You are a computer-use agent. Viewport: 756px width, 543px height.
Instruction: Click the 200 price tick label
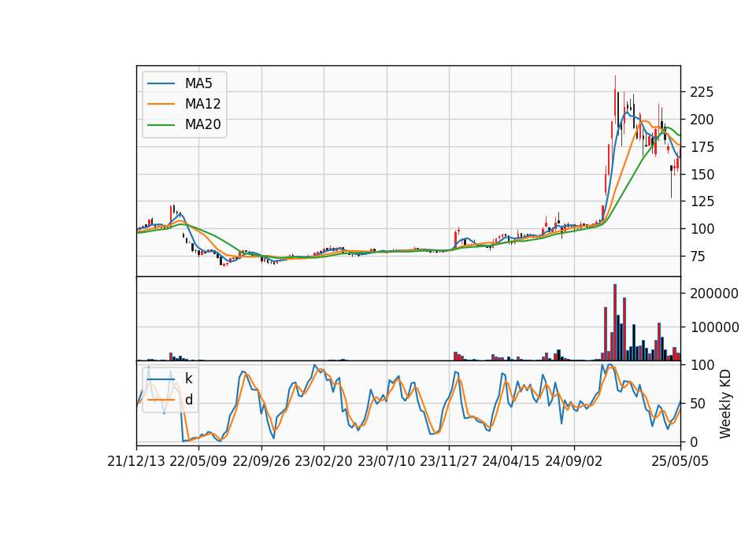[x=702, y=120]
